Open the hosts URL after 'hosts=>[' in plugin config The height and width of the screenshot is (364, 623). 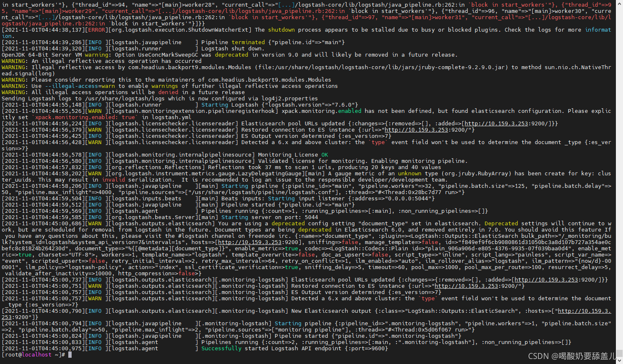(258, 242)
